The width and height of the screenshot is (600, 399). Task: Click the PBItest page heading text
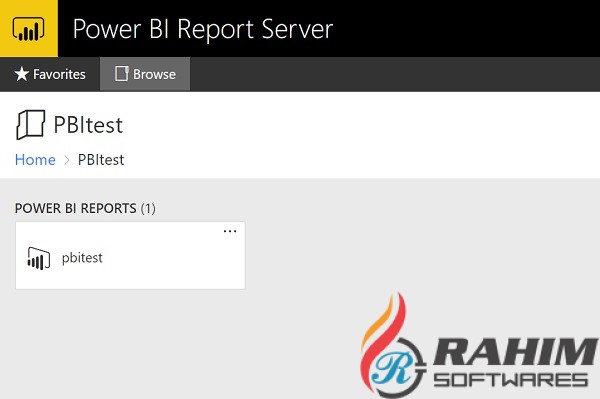point(88,125)
